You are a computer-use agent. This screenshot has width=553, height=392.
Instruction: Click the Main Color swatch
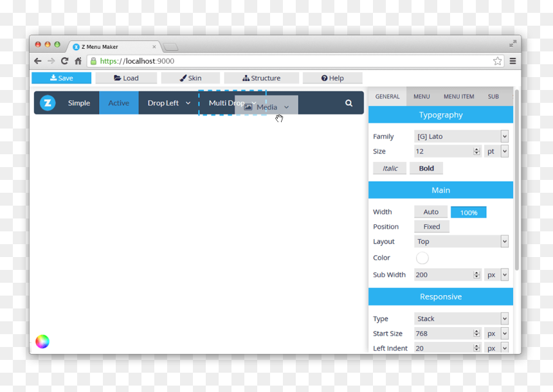click(422, 258)
